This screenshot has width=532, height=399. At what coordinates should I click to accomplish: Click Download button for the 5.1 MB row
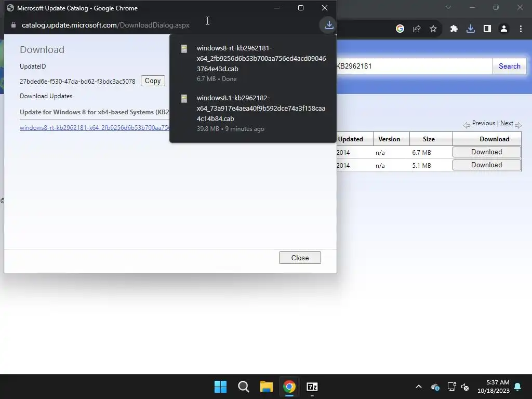tap(486, 165)
